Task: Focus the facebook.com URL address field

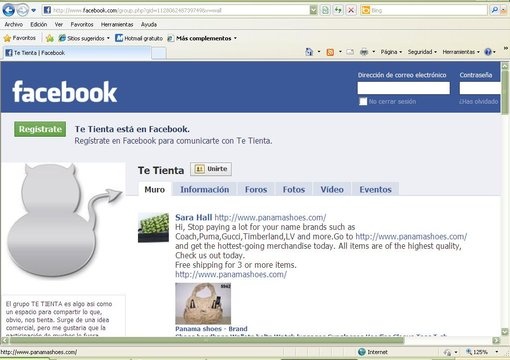Action: [x=180, y=10]
